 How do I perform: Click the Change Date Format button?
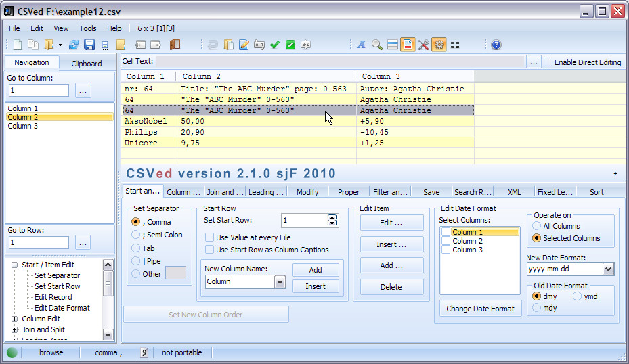pyautogui.click(x=480, y=309)
